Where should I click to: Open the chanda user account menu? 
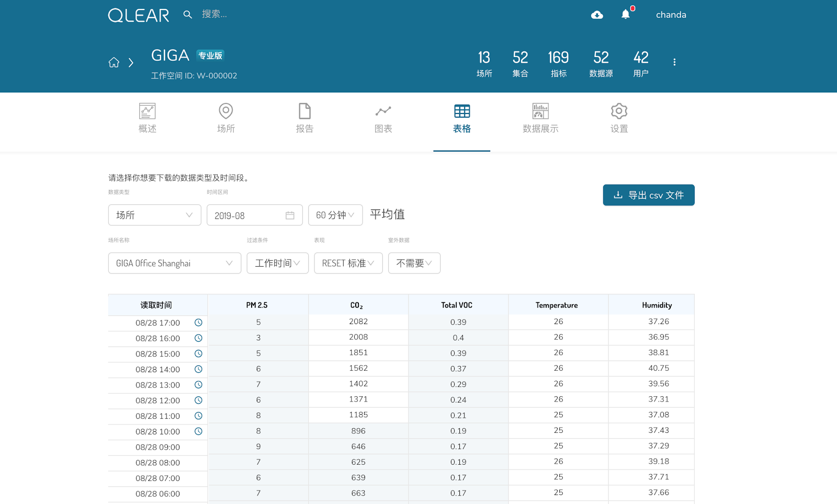point(671,15)
